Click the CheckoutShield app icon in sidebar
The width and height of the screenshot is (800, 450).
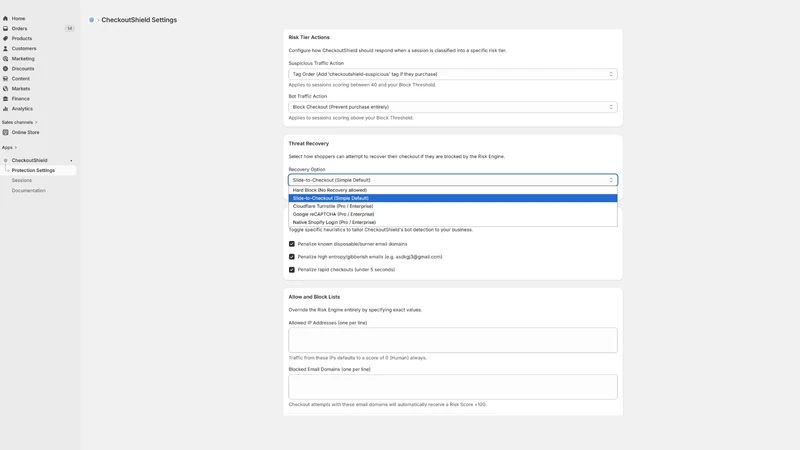[6, 160]
